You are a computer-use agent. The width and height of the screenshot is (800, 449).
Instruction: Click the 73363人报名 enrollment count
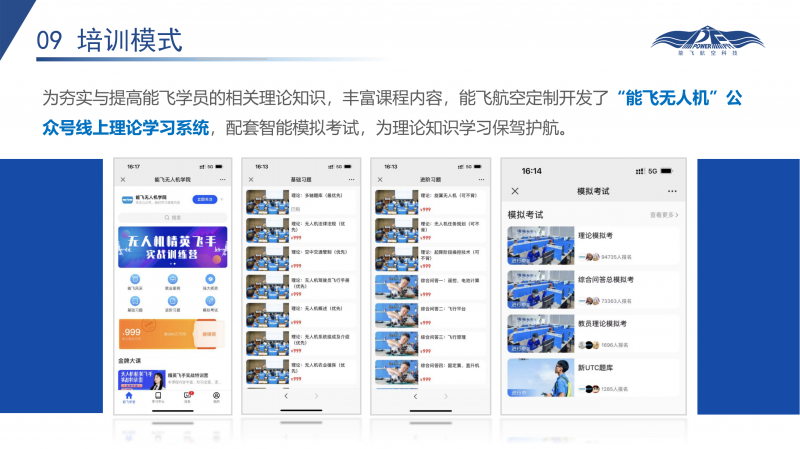(616, 301)
